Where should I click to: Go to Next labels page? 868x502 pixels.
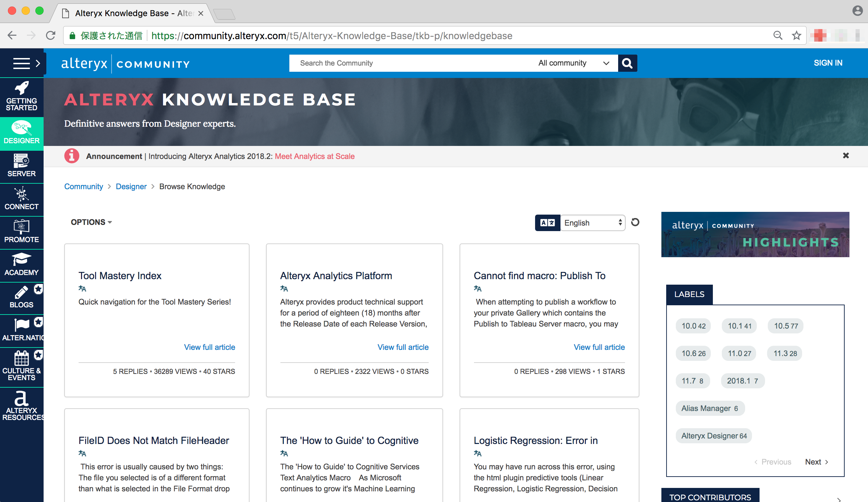coord(816,462)
